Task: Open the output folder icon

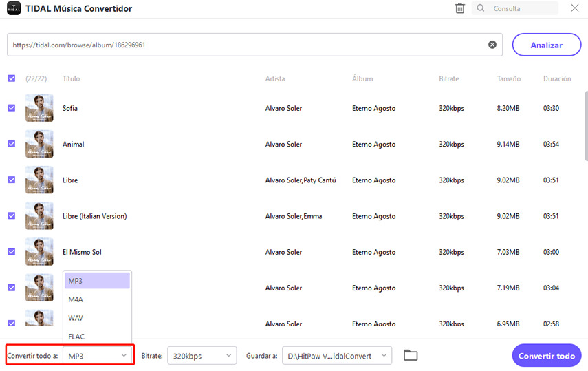Action: (x=411, y=355)
